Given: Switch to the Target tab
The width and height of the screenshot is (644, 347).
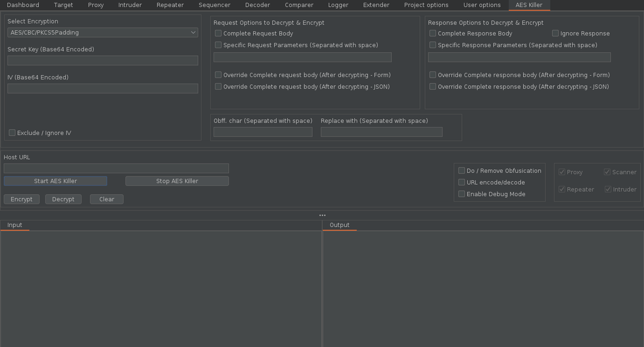Looking at the screenshot, I should pos(63,5).
